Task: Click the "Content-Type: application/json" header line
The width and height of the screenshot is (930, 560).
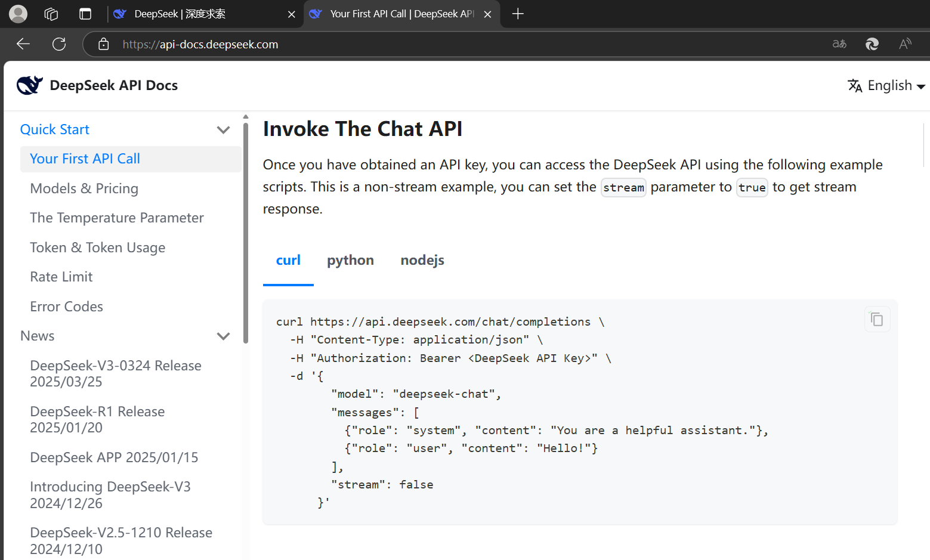Action: pyautogui.click(x=416, y=339)
